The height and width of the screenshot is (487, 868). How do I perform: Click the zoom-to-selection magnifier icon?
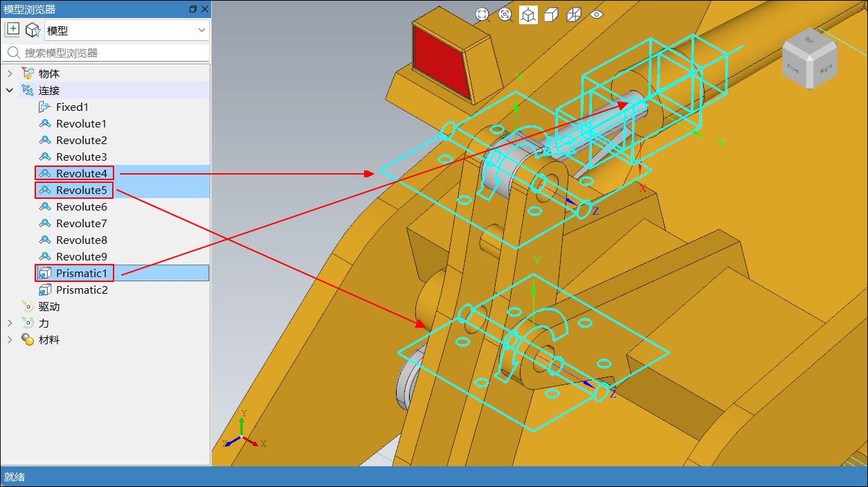pyautogui.click(x=505, y=15)
